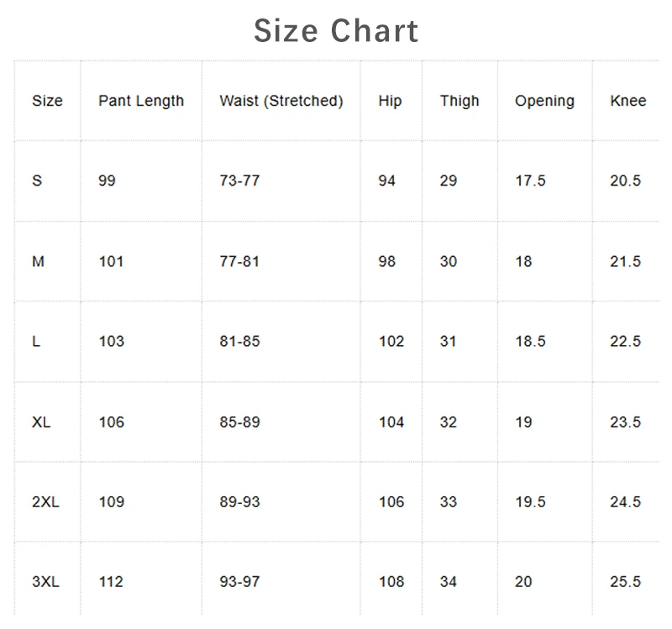Click the "Waist (Stretched)" column header

click(281, 101)
